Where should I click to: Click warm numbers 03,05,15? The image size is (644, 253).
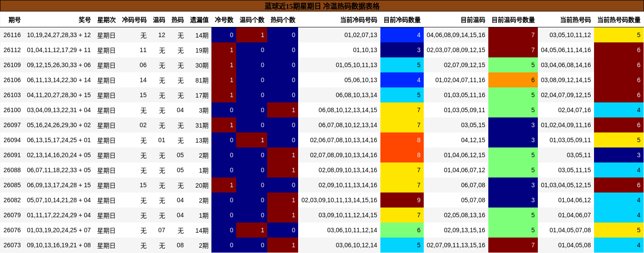coord(473,125)
